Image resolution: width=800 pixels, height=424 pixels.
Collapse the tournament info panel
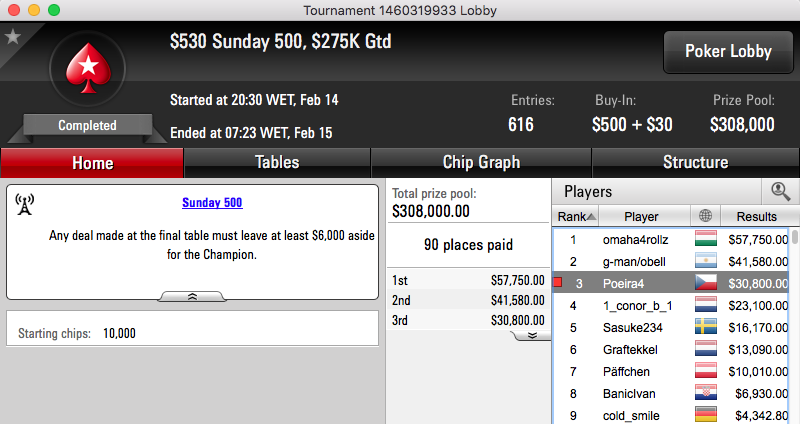pyautogui.click(x=192, y=296)
